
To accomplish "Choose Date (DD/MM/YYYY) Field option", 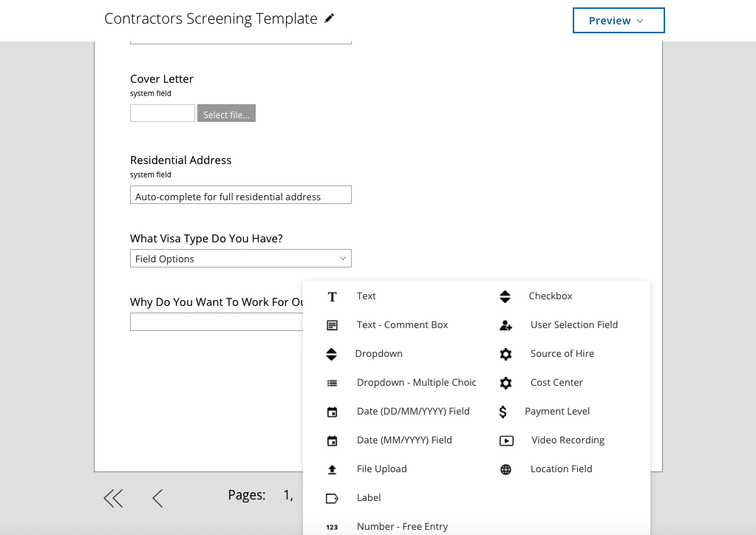I will click(412, 412).
